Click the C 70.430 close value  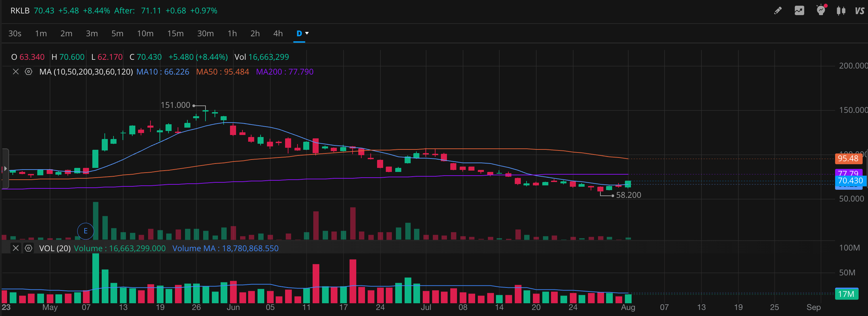tap(146, 57)
